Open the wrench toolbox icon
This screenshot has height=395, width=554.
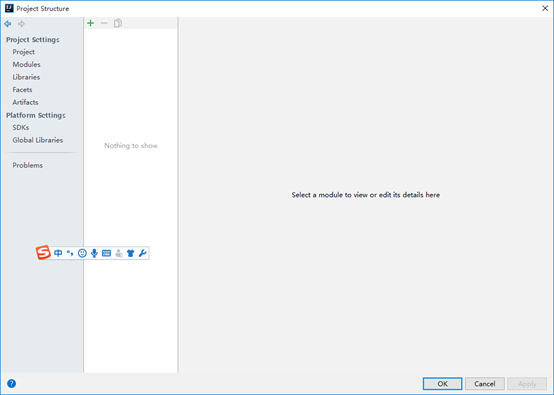pos(143,253)
